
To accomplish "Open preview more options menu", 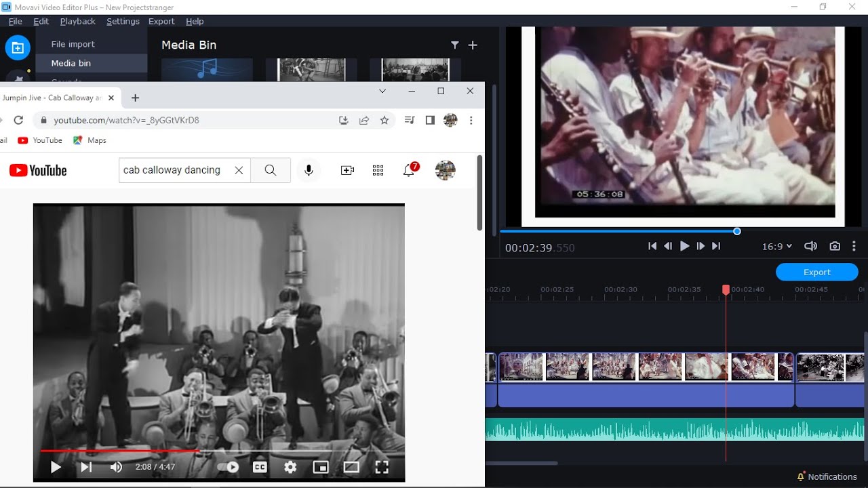I will click(854, 247).
